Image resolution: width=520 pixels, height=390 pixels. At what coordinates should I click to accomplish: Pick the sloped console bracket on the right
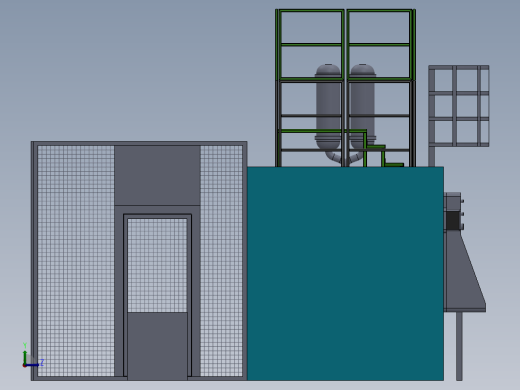coord(465,271)
